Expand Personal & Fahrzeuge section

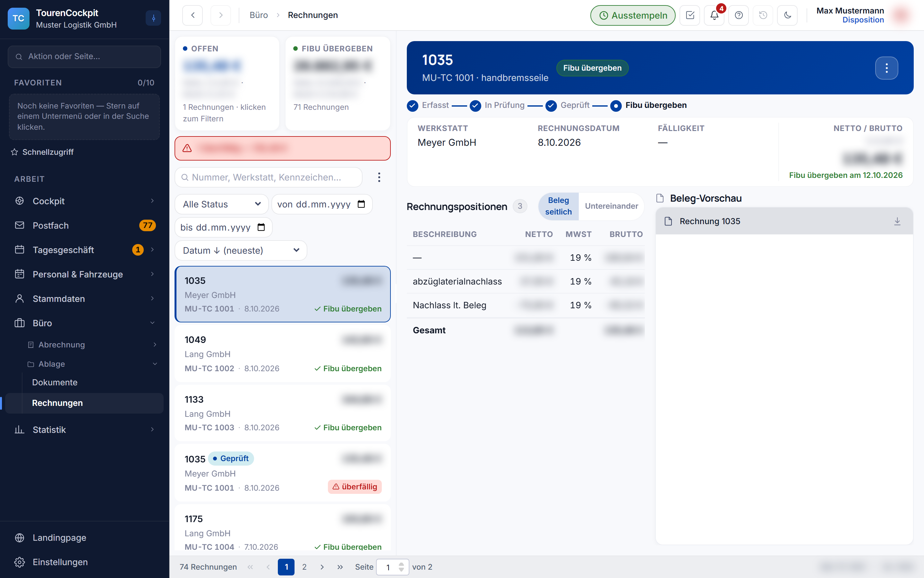84,274
